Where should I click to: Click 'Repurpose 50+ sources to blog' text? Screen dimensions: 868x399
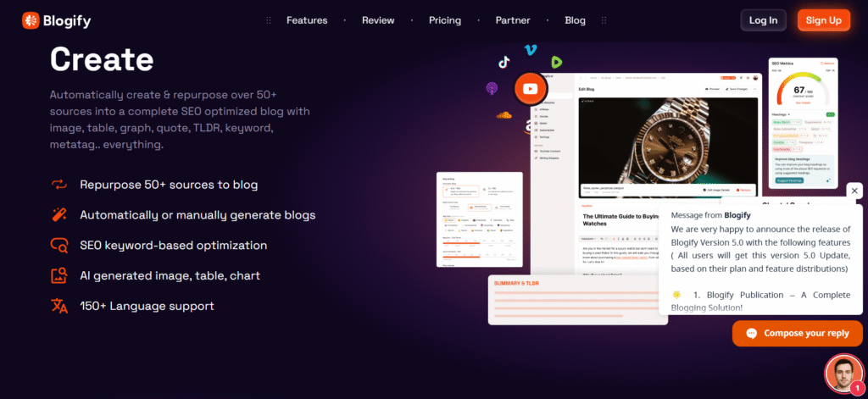click(169, 185)
